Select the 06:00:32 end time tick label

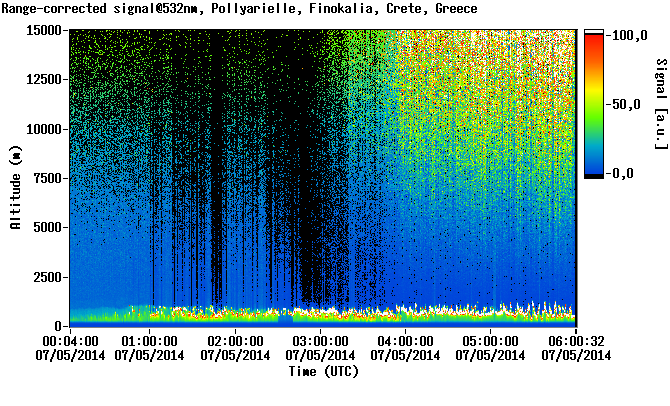pyautogui.click(x=576, y=341)
